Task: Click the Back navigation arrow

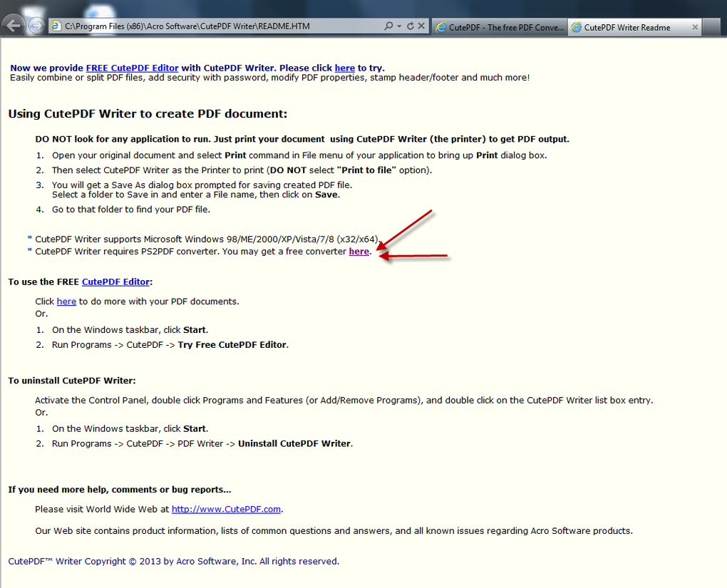Action: click(14, 24)
